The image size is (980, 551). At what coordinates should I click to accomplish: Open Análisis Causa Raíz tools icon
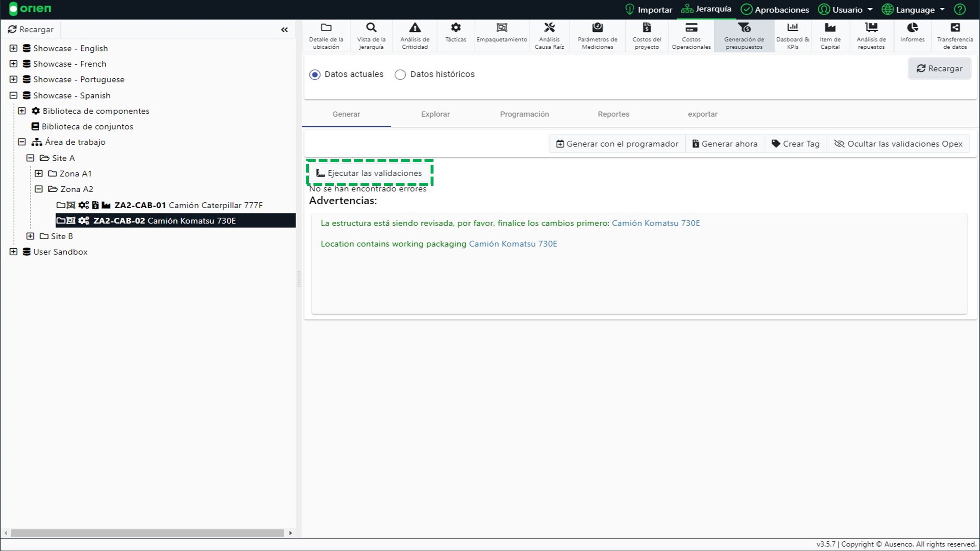(549, 28)
